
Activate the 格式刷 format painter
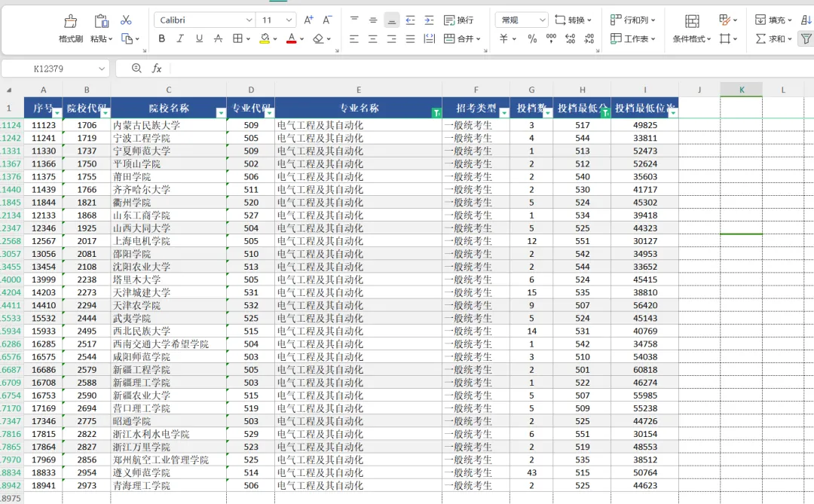pos(71,29)
